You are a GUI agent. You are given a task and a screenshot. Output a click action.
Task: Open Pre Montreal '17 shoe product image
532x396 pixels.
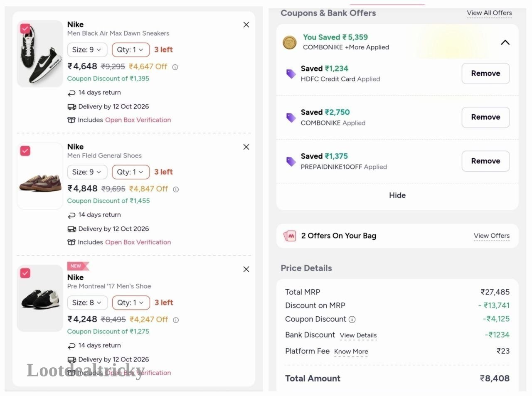click(40, 298)
